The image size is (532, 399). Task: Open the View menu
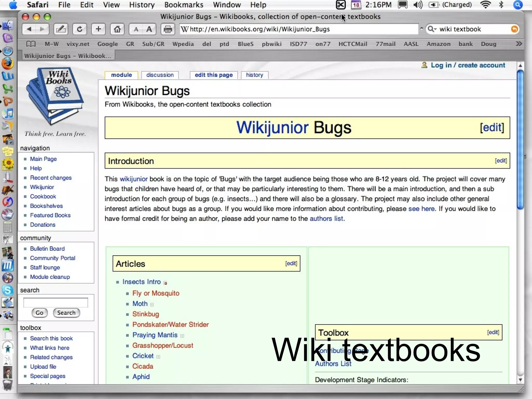(111, 5)
